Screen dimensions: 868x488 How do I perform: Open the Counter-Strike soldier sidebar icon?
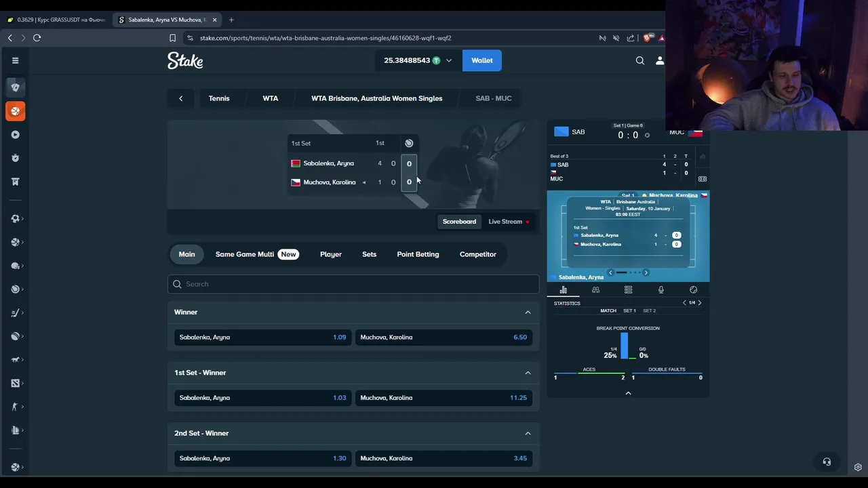(x=15, y=407)
